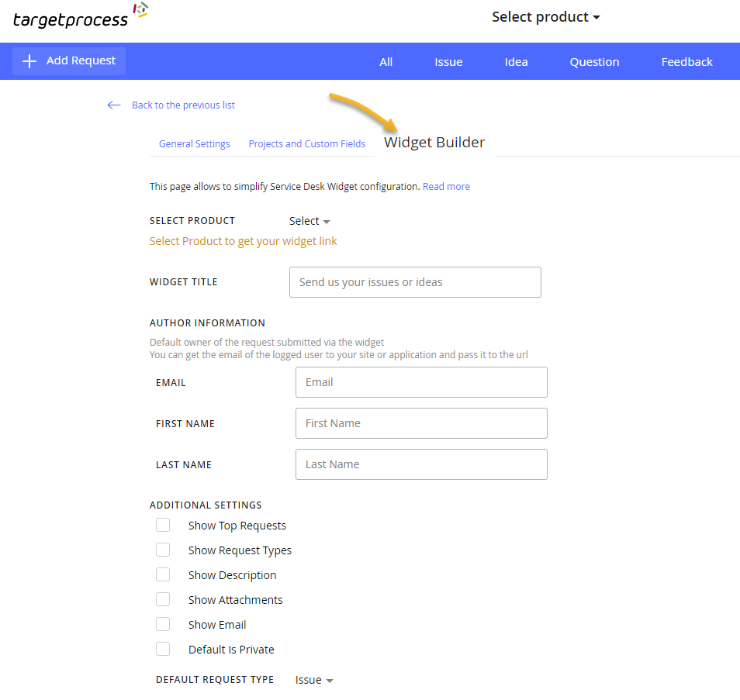
Task: Follow the Read more link
Action: pos(446,186)
